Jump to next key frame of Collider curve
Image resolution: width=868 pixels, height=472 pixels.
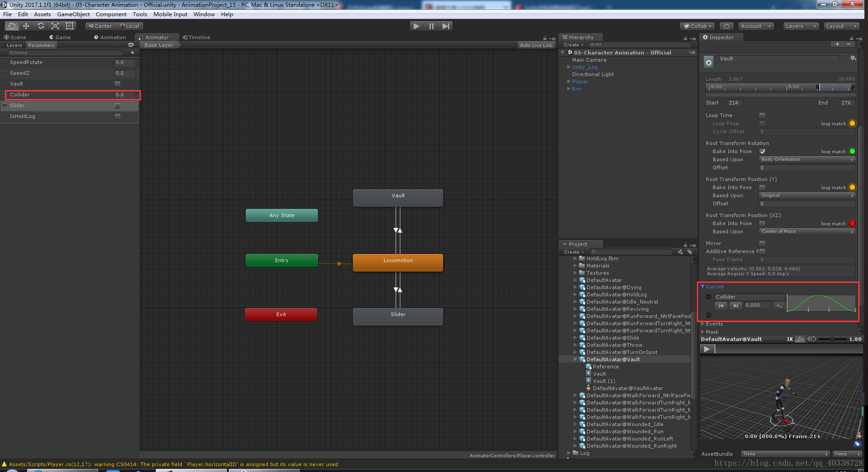pyautogui.click(x=736, y=305)
